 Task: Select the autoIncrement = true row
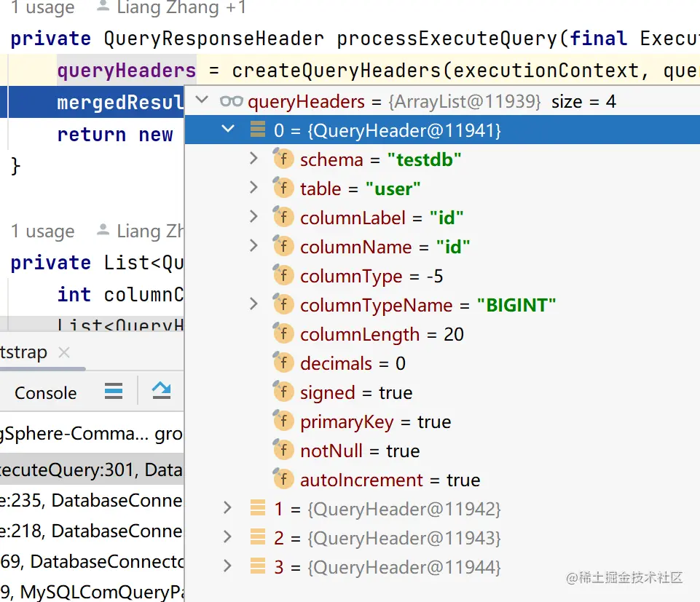click(442, 480)
